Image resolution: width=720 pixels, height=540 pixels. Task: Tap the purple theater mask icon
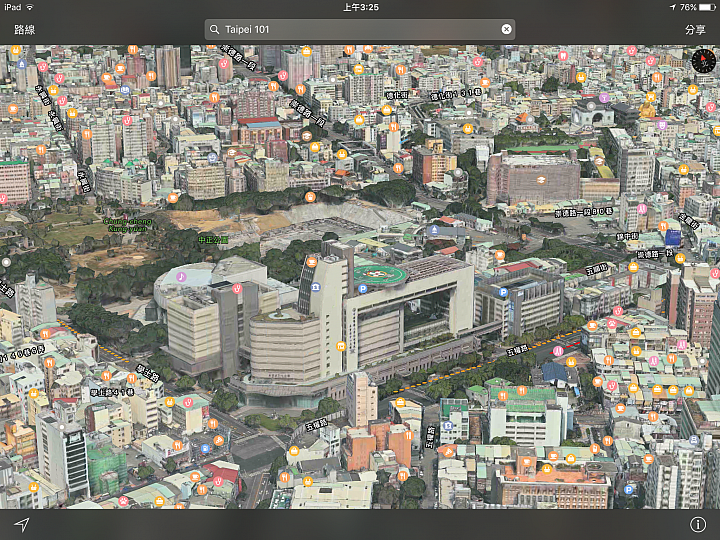coord(662,125)
